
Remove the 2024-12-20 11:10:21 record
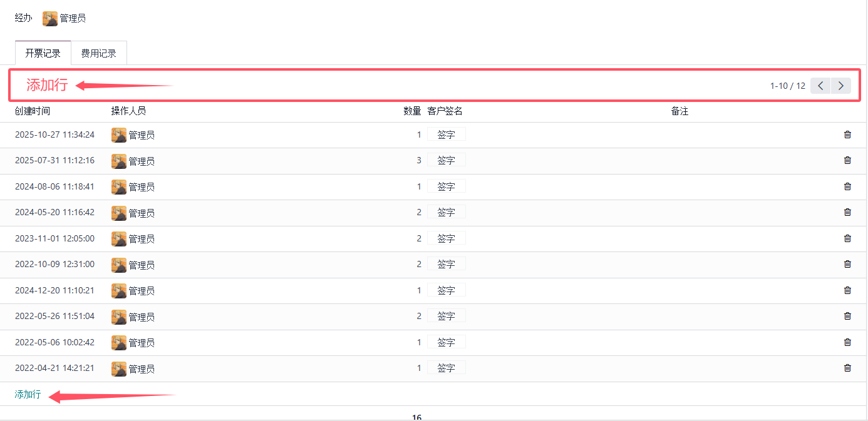(x=847, y=290)
